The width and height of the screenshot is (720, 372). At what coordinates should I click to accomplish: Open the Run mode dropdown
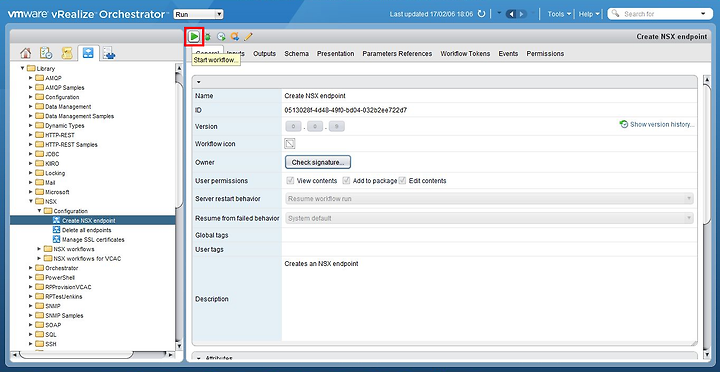[198, 14]
